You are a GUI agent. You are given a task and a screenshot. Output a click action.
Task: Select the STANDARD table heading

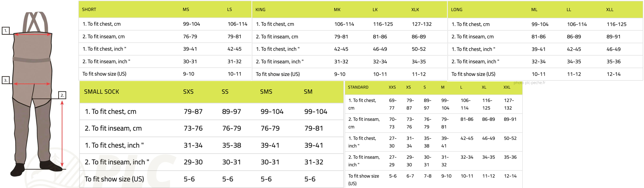pos(358,87)
